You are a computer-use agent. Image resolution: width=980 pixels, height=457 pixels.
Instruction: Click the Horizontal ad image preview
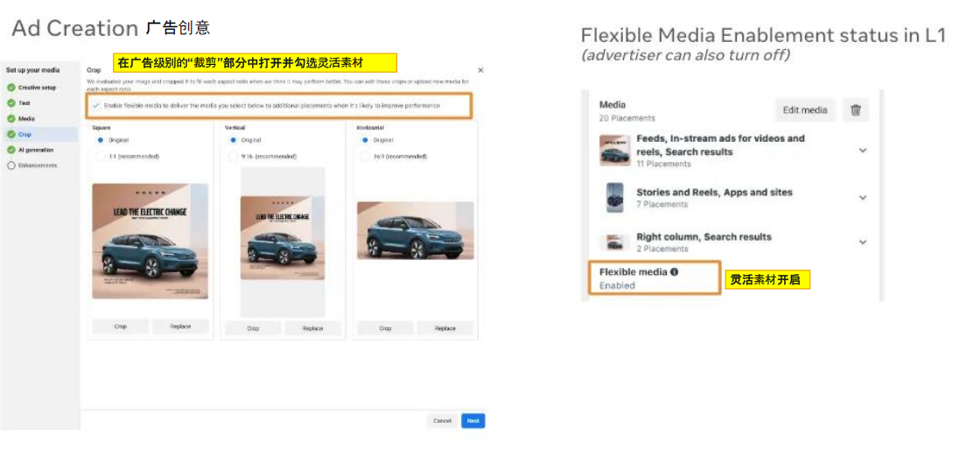[415, 230]
